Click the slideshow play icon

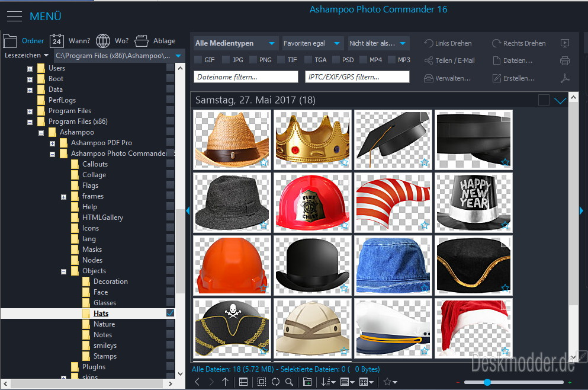coord(565,43)
